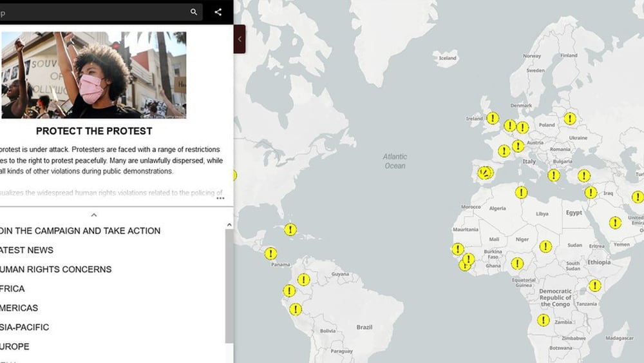Click scrollbar up arrow in the list

coord(229,225)
